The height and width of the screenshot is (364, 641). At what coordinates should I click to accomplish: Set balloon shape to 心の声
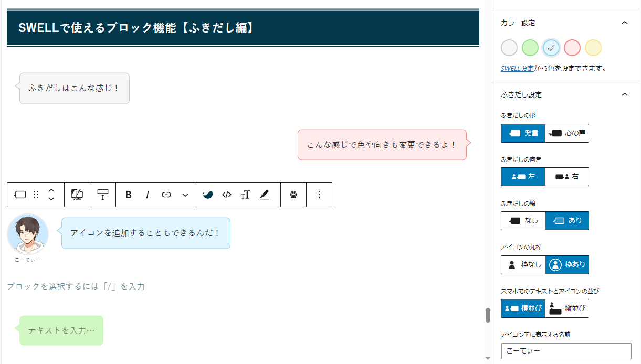(567, 133)
